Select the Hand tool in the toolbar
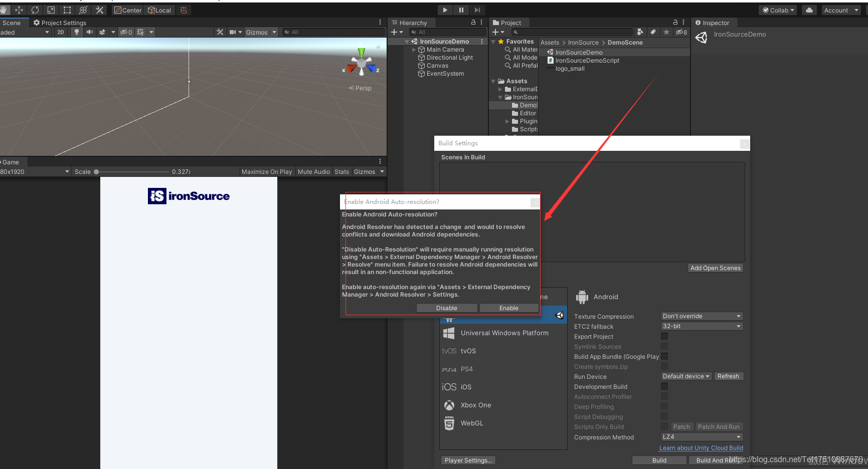Screen dimensions: 868x469 tap(4, 10)
